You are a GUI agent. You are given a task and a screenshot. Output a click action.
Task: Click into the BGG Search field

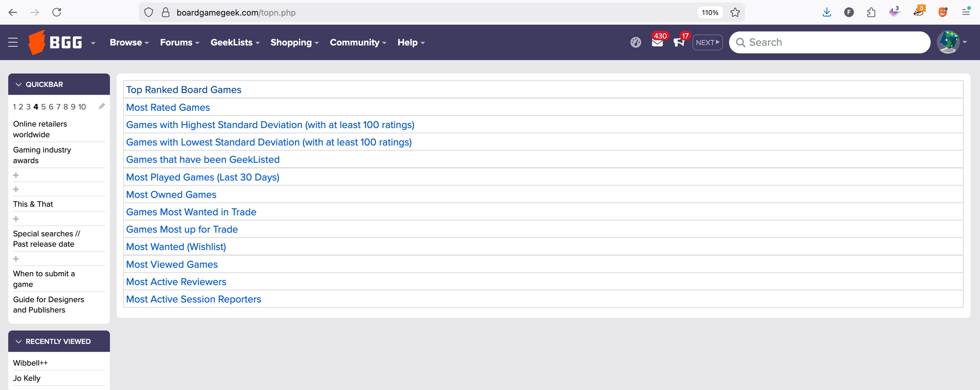pos(830,42)
